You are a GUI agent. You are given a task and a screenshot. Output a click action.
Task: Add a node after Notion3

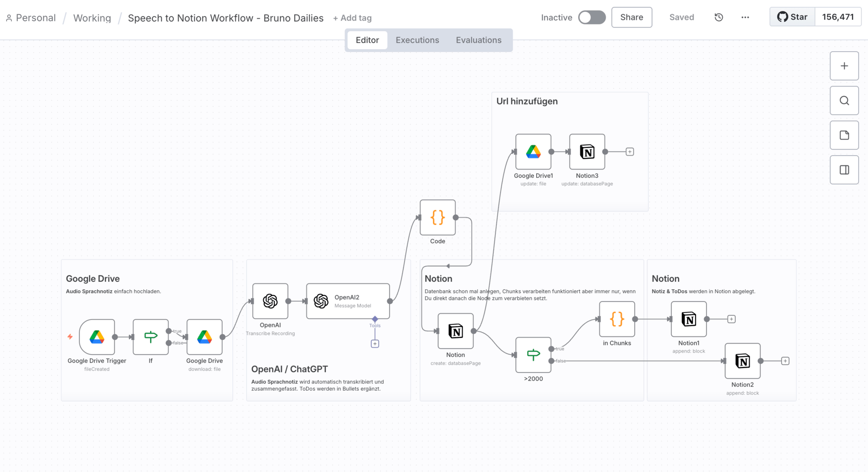click(630, 152)
